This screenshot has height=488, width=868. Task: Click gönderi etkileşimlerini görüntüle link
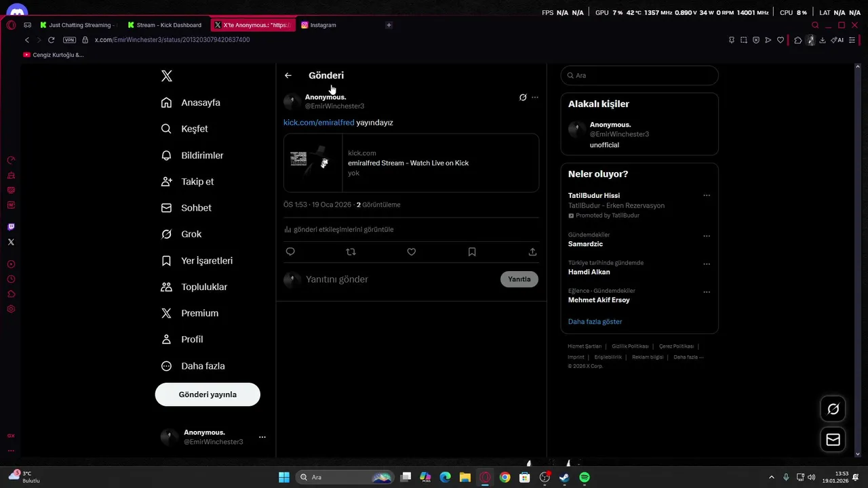(x=338, y=230)
